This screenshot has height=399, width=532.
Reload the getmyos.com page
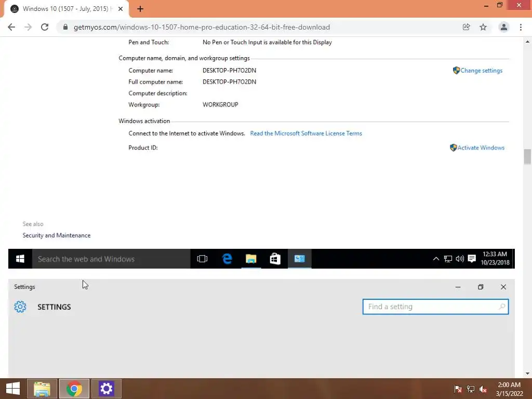coord(45,27)
